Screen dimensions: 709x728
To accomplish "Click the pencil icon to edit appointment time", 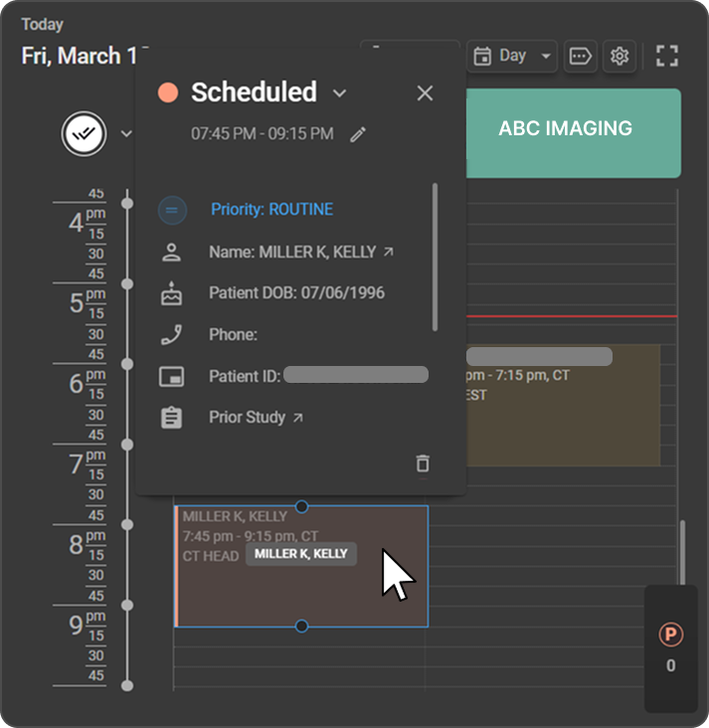I will tap(358, 134).
